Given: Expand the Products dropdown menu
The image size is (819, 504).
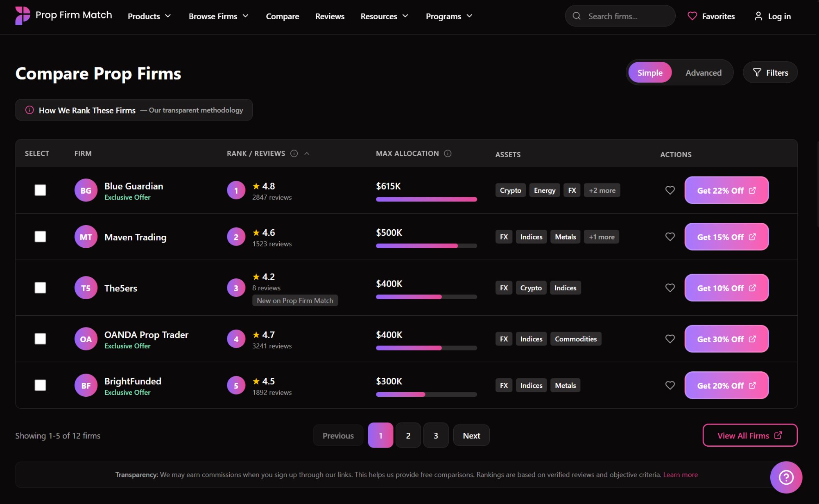Looking at the screenshot, I should click(149, 16).
